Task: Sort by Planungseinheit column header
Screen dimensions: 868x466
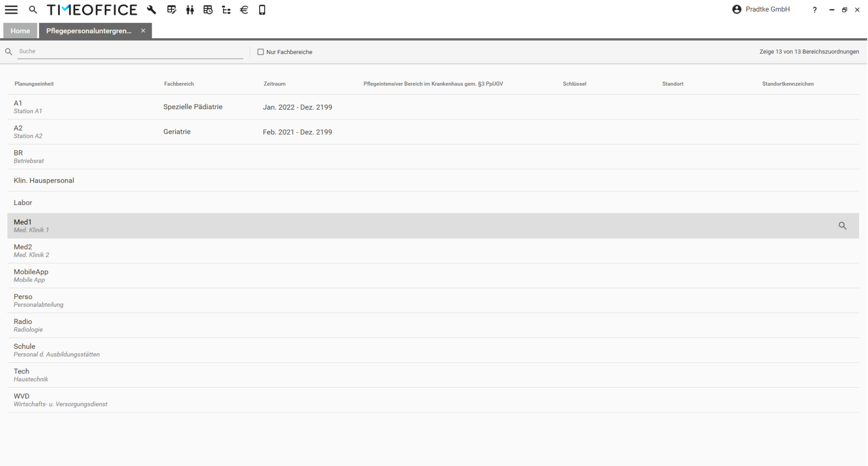Action: click(34, 84)
